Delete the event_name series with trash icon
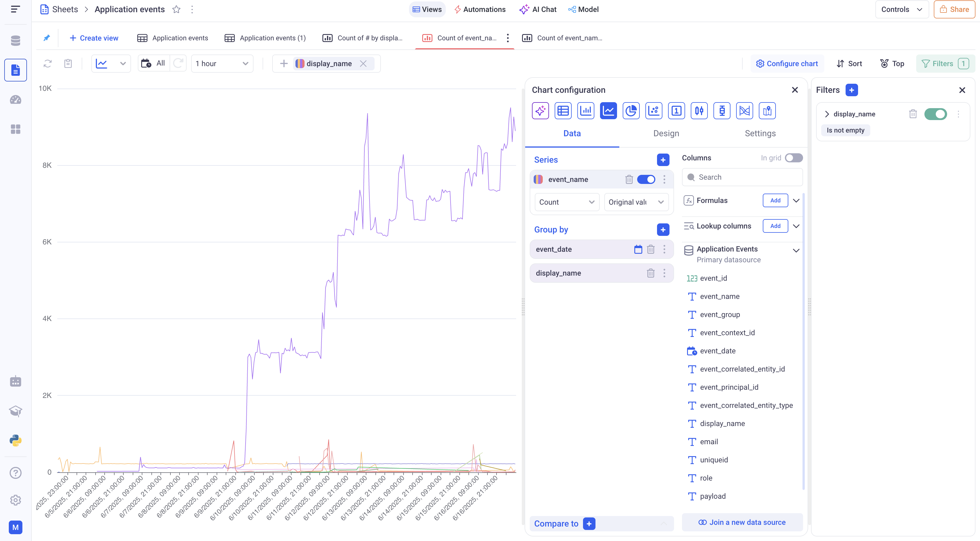Screen dimensions: 980x541 pyautogui.click(x=629, y=179)
